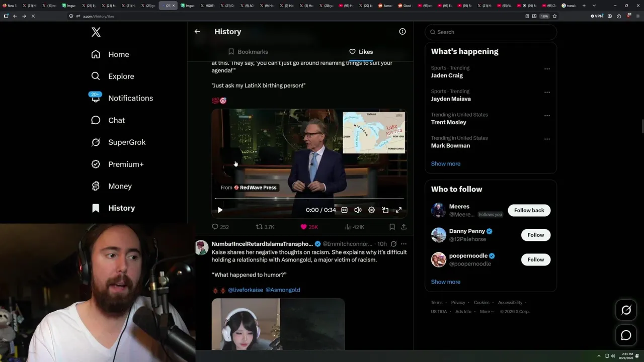Show more accounts under Who to follow

[x=446, y=282]
